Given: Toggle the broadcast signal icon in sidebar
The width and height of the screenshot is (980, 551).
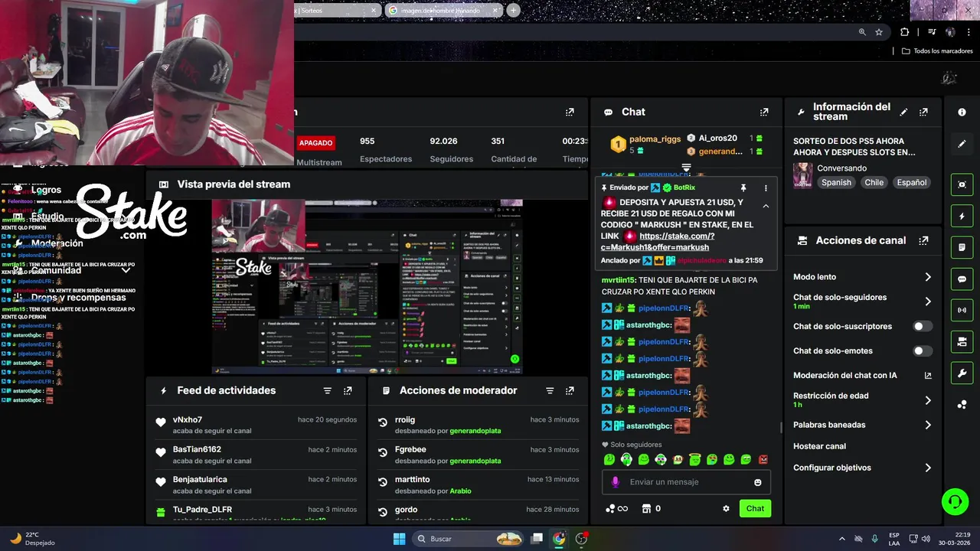Looking at the screenshot, I should click(962, 310).
